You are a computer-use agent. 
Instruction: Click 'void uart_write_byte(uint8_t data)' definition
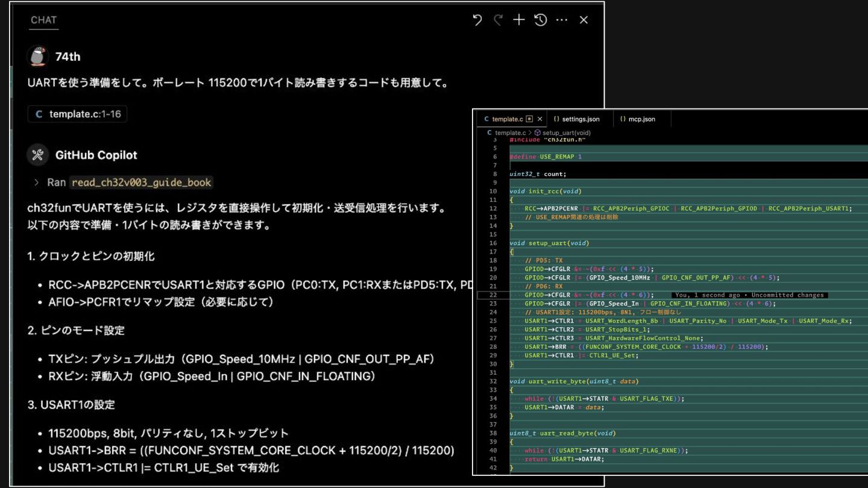(x=574, y=381)
